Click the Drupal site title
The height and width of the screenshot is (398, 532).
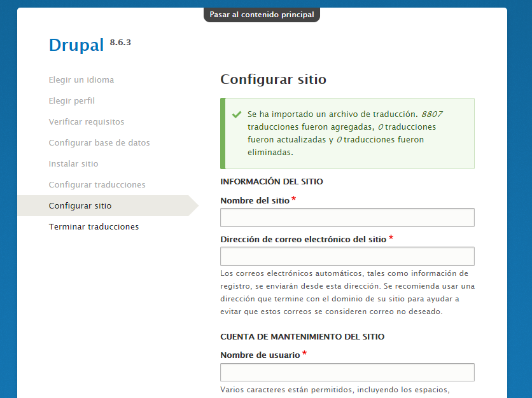pyautogui.click(x=76, y=45)
